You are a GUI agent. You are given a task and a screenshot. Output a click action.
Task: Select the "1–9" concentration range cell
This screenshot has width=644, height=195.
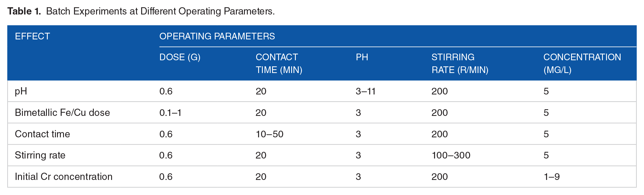(x=552, y=177)
